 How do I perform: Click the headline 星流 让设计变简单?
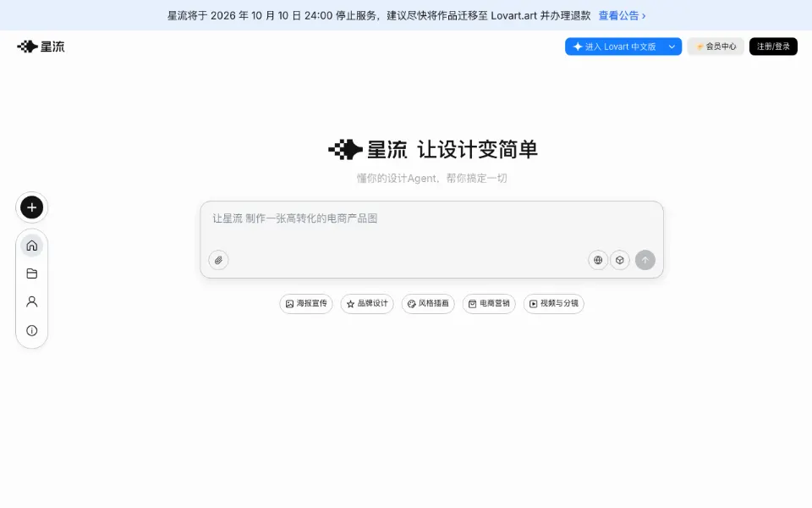433,150
